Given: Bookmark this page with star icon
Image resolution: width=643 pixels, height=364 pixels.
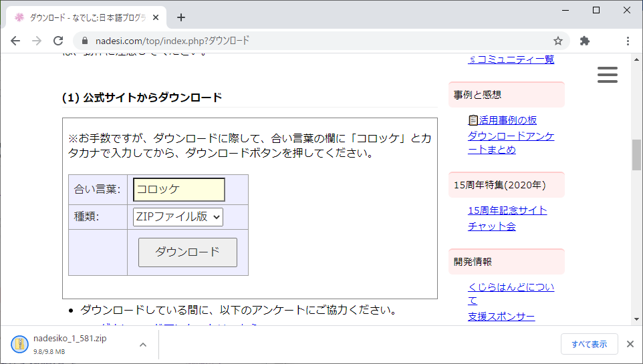Looking at the screenshot, I should tap(557, 41).
